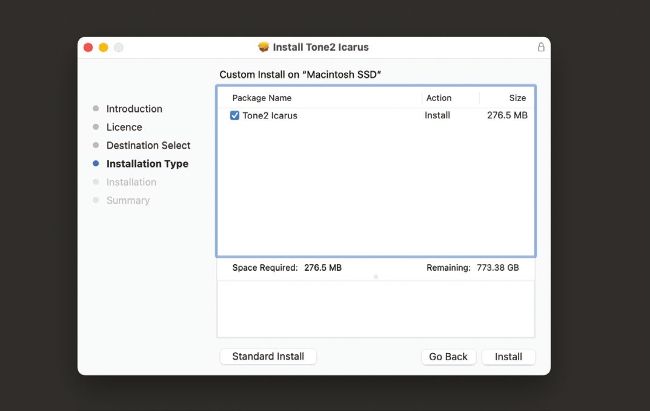
Task: Switch to Standard Install
Action: pos(268,356)
